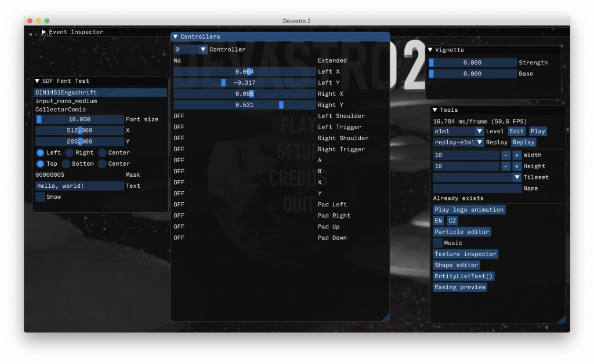Click the X position slider in SDF Font Test
594x364 pixels.
point(79,130)
